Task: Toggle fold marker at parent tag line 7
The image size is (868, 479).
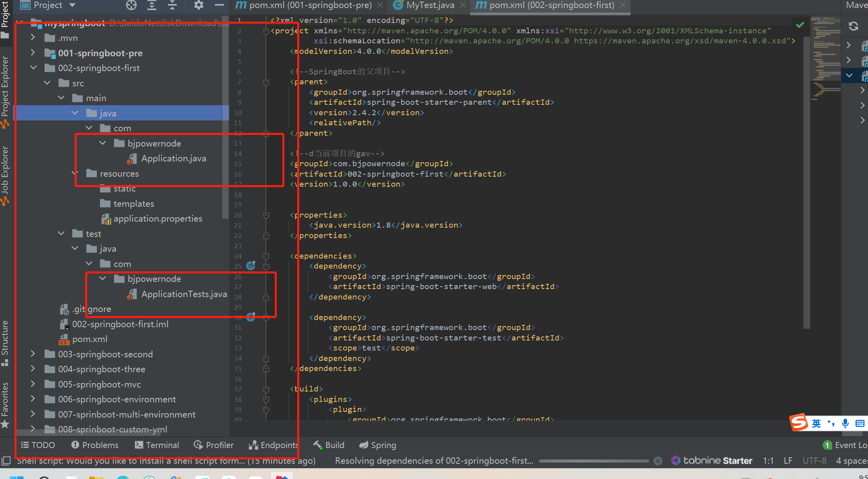Action: tap(266, 82)
